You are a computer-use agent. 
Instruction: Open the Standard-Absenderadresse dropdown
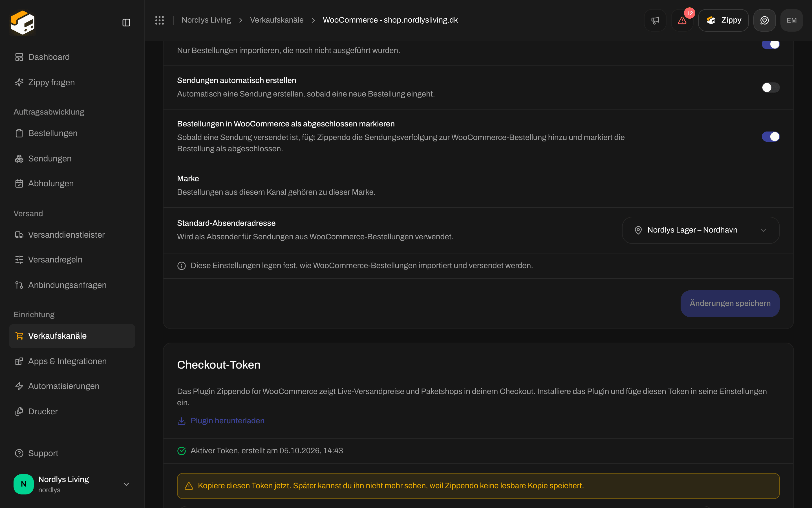point(701,230)
